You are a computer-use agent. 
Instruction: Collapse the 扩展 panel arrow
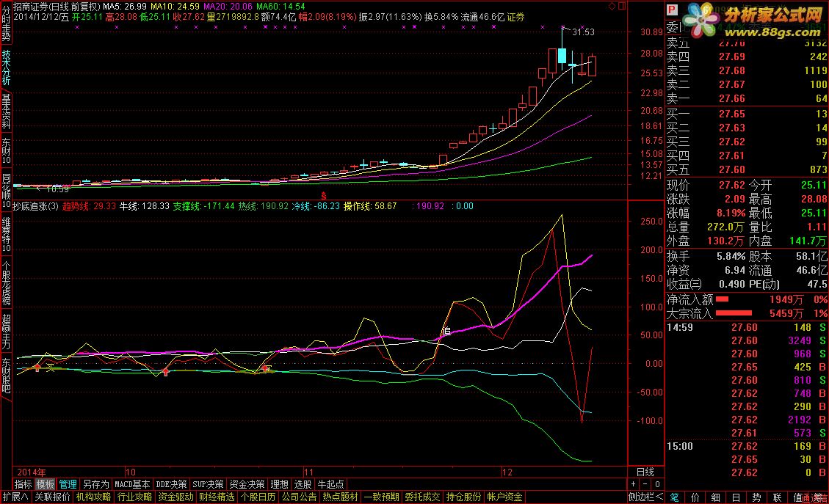click(x=15, y=497)
